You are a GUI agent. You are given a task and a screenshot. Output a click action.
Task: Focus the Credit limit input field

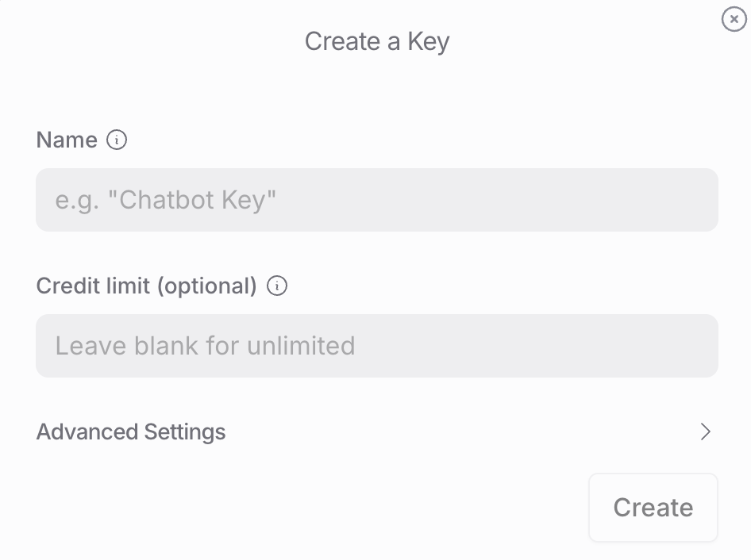pyautogui.click(x=376, y=346)
